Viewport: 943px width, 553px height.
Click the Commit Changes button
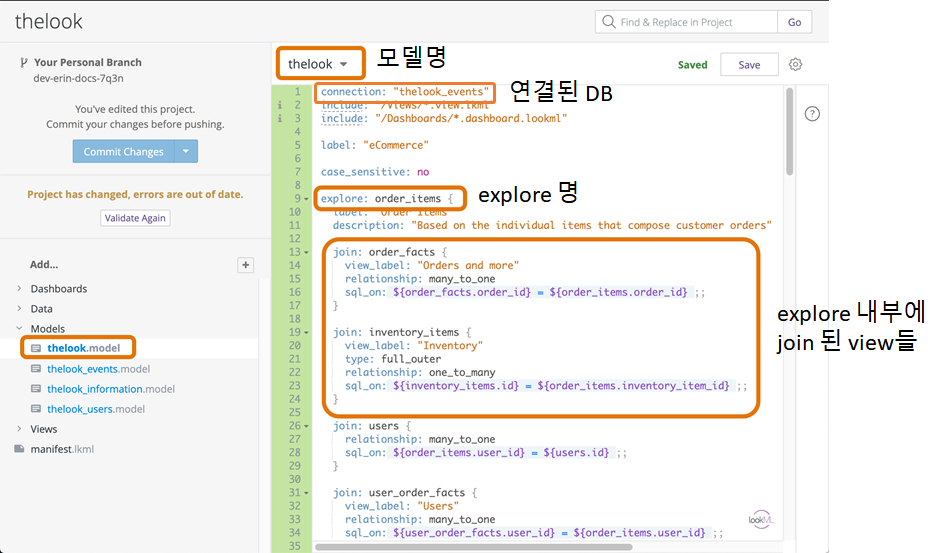[x=123, y=151]
